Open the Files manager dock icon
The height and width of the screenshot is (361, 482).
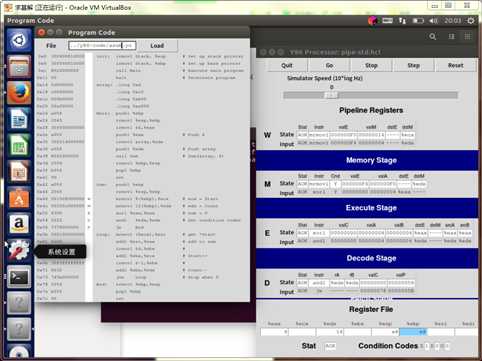19,67
